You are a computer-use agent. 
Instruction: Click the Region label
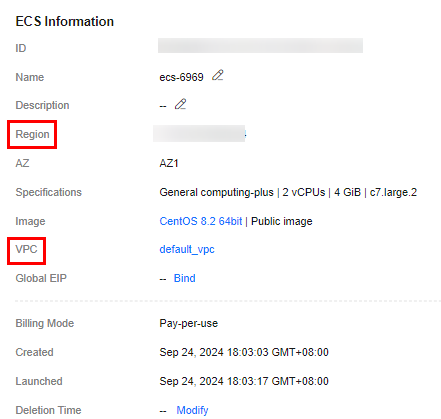32,134
